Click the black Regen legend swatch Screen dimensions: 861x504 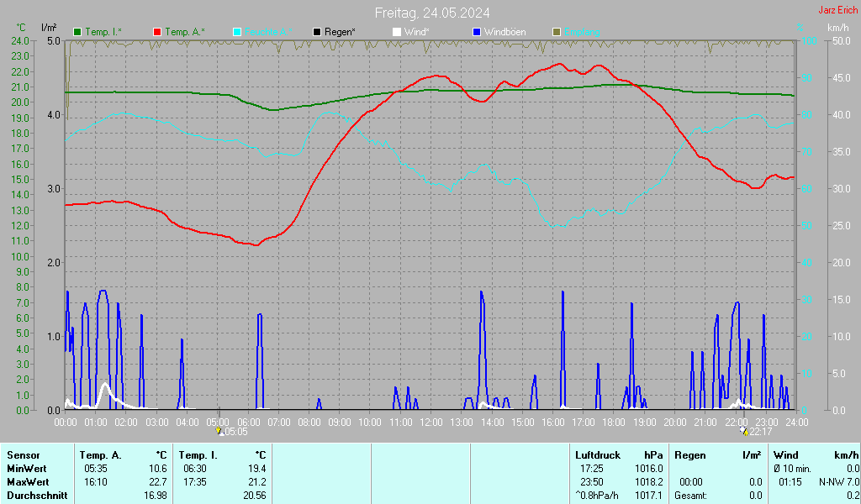tap(317, 32)
